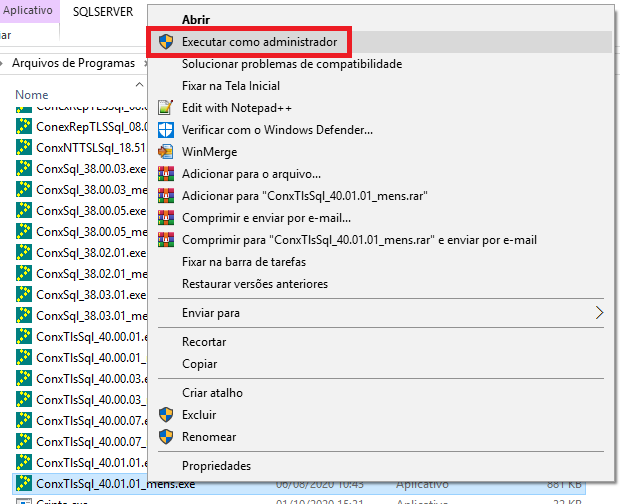The width and height of the screenshot is (620, 504).
Task: Click the icon of ConxTlsSql_40.00.01.exe
Action: [24, 336]
